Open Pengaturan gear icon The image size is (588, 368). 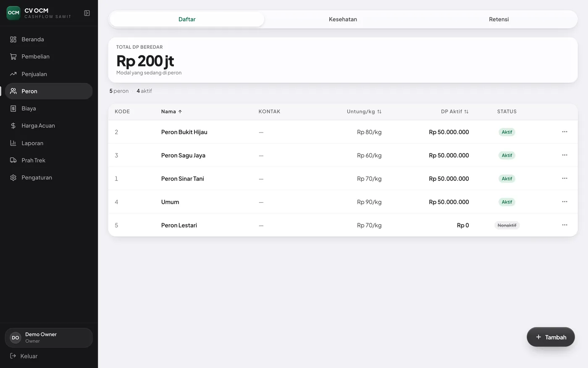13,177
